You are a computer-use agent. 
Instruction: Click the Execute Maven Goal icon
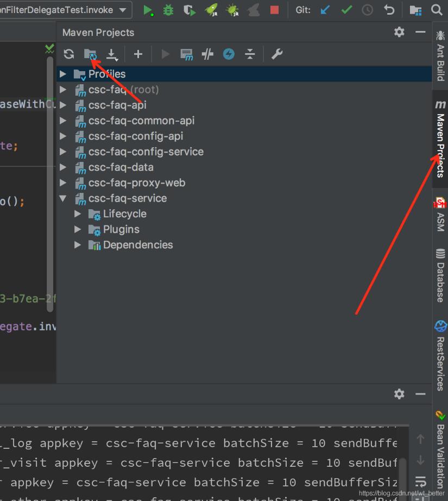pyautogui.click(x=186, y=54)
